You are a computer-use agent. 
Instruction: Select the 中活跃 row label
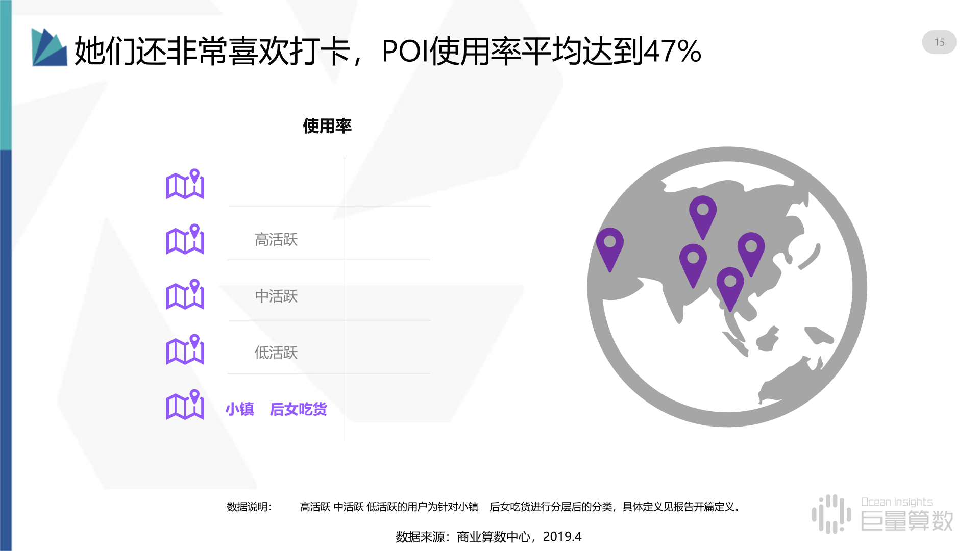(276, 296)
